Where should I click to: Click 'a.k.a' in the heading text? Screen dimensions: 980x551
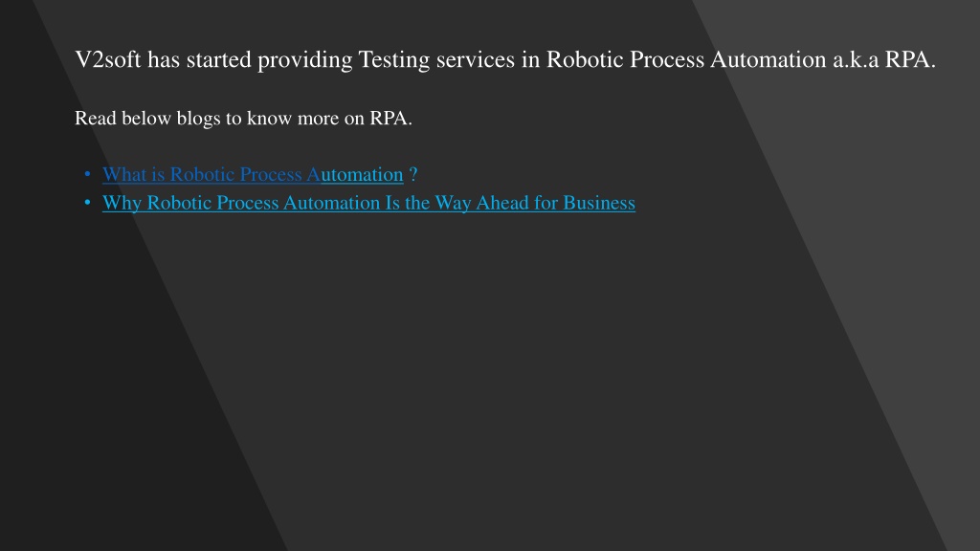(x=856, y=60)
